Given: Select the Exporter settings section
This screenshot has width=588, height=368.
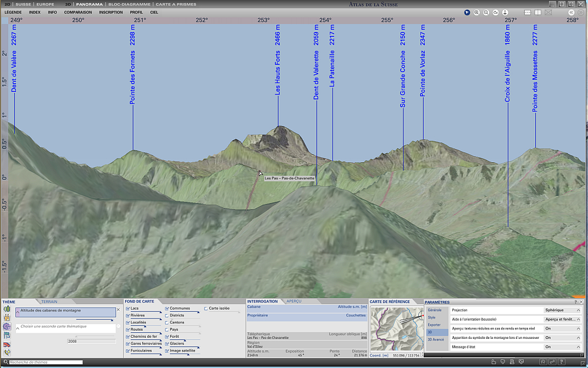Looking at the screenshot, I should click(435, 325).
